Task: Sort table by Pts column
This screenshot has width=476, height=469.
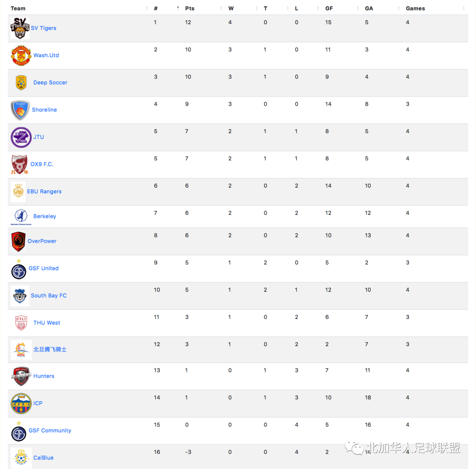Action: point(190,8)
